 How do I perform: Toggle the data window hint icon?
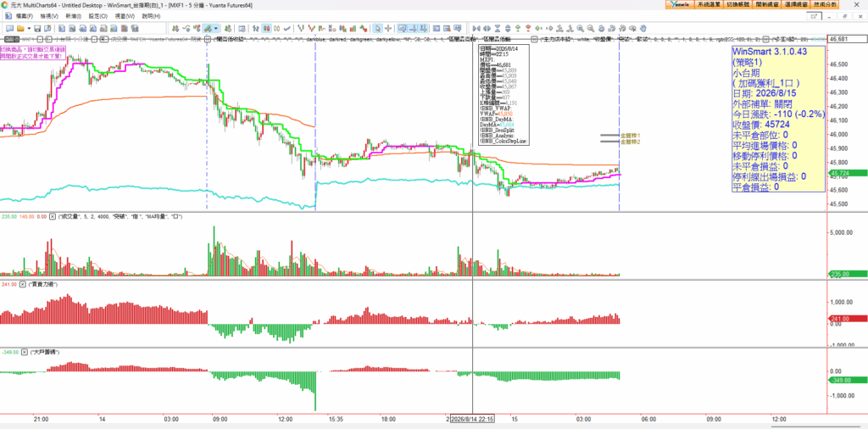tap(402, 28)
